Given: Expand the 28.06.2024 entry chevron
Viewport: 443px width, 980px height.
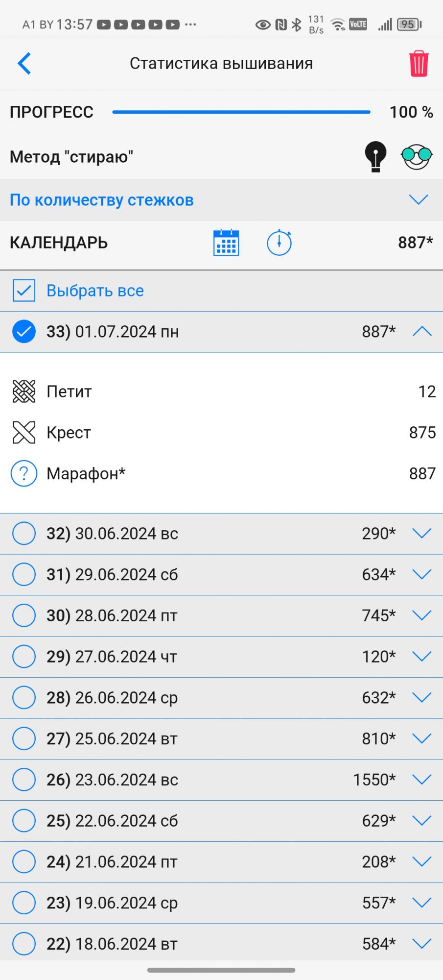Looking at the screenshot, I should click(422, 615).
